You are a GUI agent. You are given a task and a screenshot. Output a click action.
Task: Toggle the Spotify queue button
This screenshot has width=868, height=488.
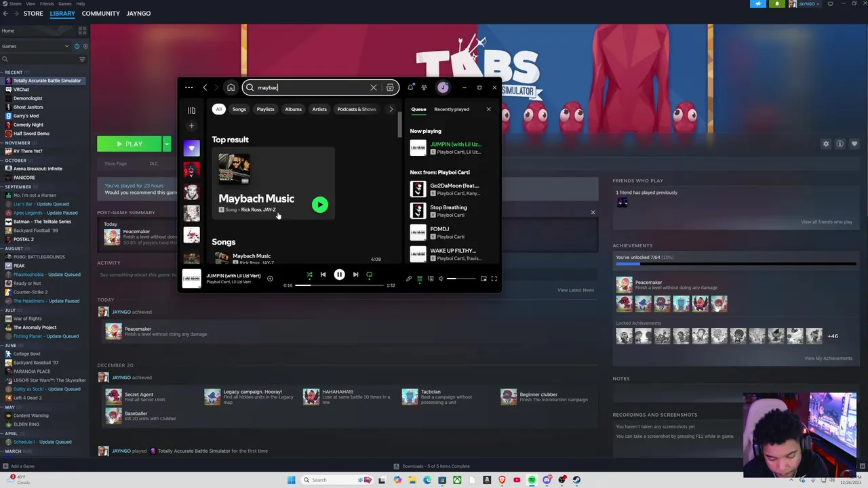419,279
